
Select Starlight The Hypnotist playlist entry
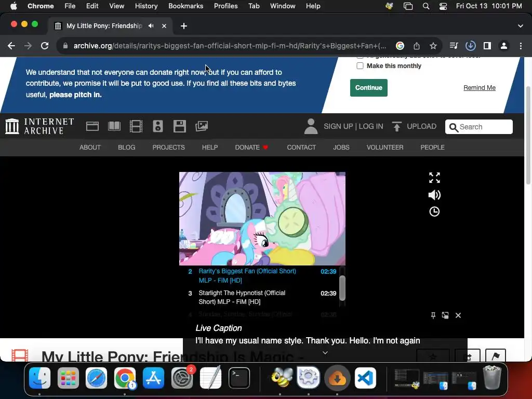point(262,297)
